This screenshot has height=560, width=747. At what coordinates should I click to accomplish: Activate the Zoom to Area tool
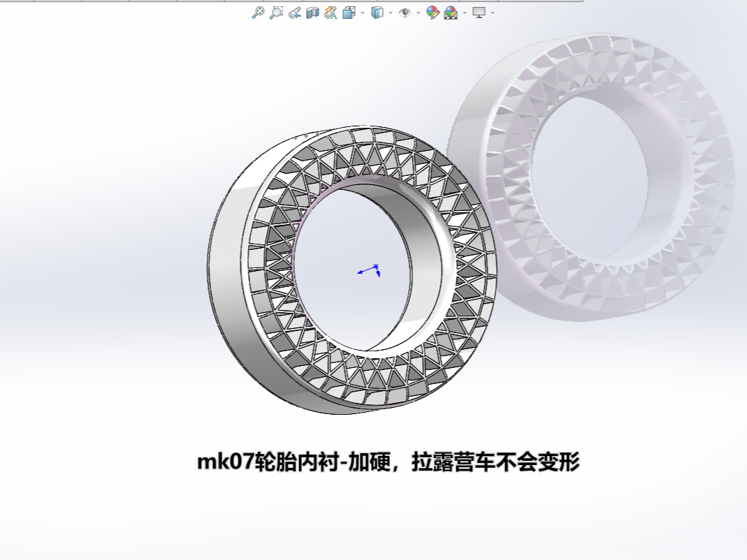(277, 13)
